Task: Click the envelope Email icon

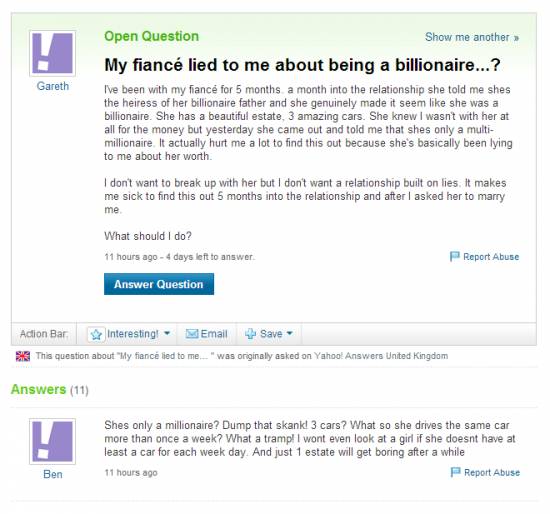Action: (x=192, y=334)
